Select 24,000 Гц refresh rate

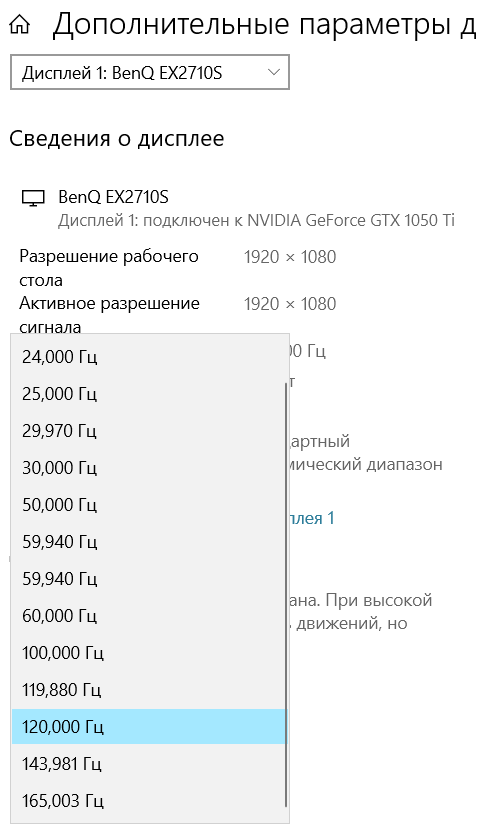(148, 357)
